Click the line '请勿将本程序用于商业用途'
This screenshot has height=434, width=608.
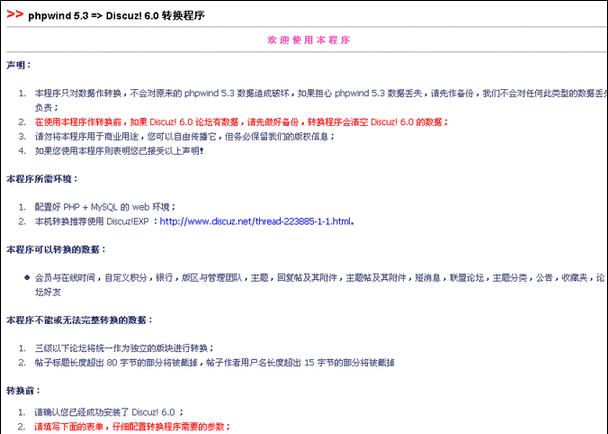[x=185, y=137]
